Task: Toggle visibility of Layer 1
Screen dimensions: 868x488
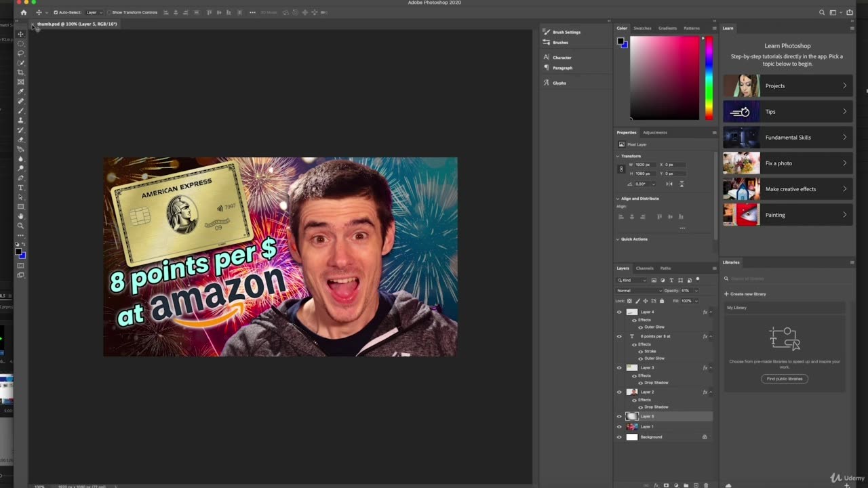Action: tap(619, 427)
